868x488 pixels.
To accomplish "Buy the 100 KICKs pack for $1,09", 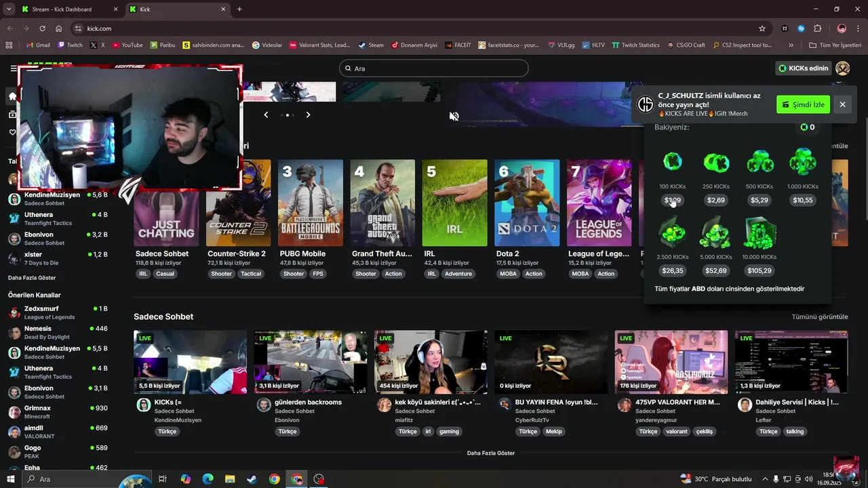I will click(x=673, y=200).
